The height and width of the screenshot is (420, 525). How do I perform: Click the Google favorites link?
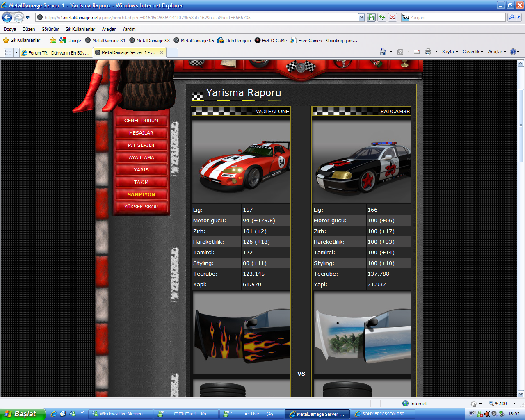[x=70, y=40]
